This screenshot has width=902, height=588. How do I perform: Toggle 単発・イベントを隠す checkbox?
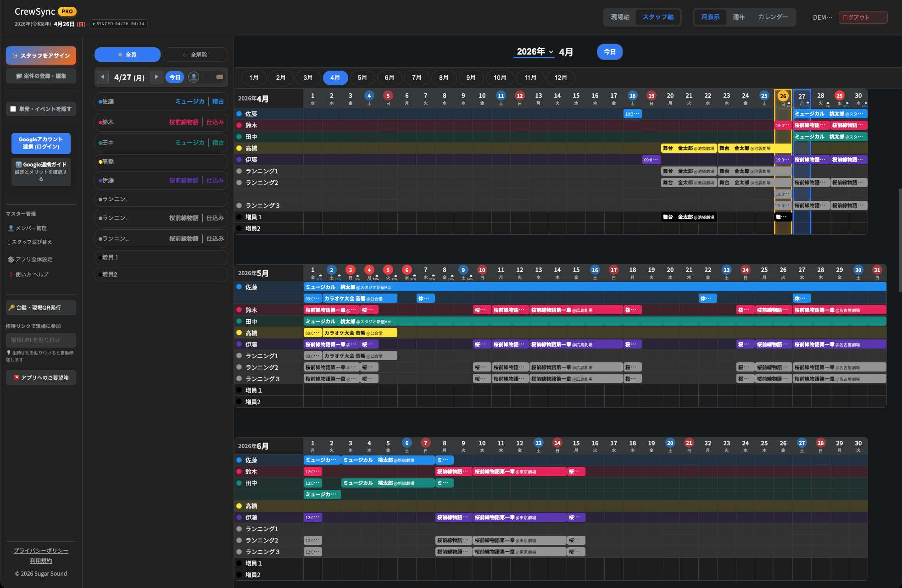pos(13,109)
